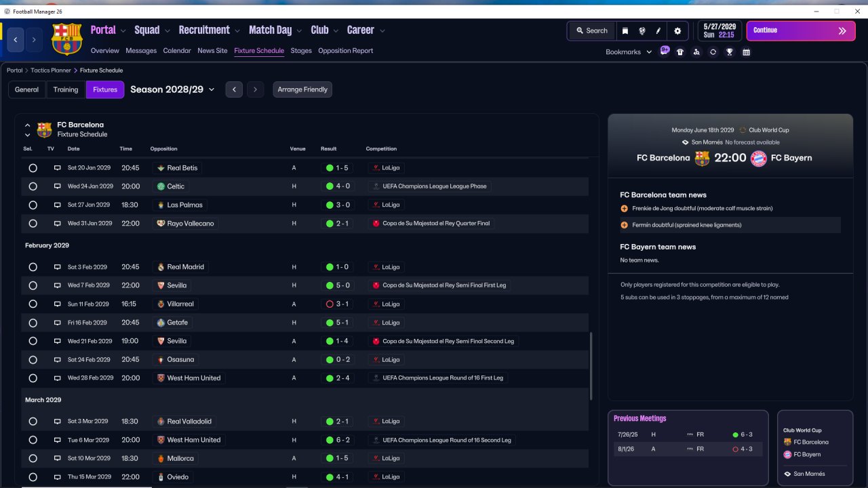Screen dimensions: 868x488
Task: Select the Celtic fixture radio button
Action: coord(33,186)
